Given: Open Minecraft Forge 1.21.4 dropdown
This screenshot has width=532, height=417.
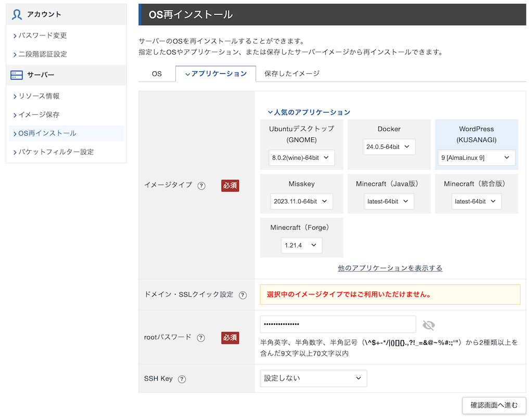Looking at the screenshot, I should click(x=301, y=245).
